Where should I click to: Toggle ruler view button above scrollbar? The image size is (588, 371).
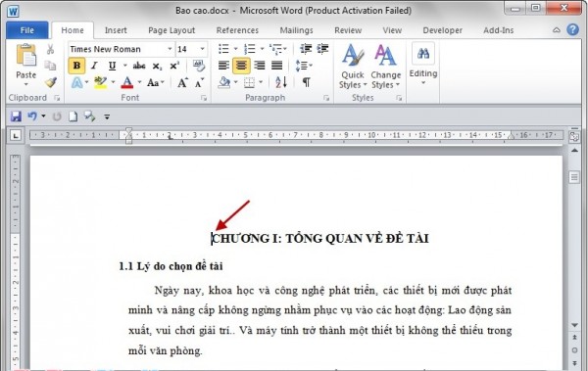(574, 136)
